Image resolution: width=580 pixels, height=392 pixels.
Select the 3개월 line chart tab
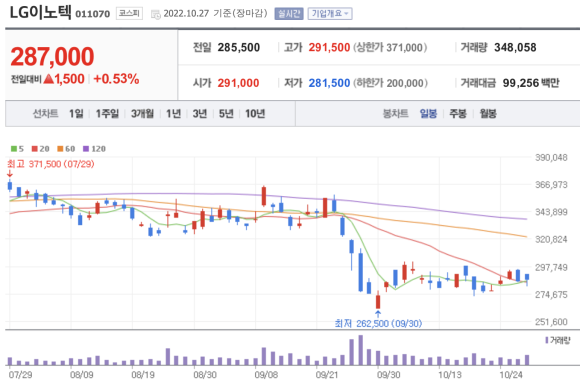point(142,114)
